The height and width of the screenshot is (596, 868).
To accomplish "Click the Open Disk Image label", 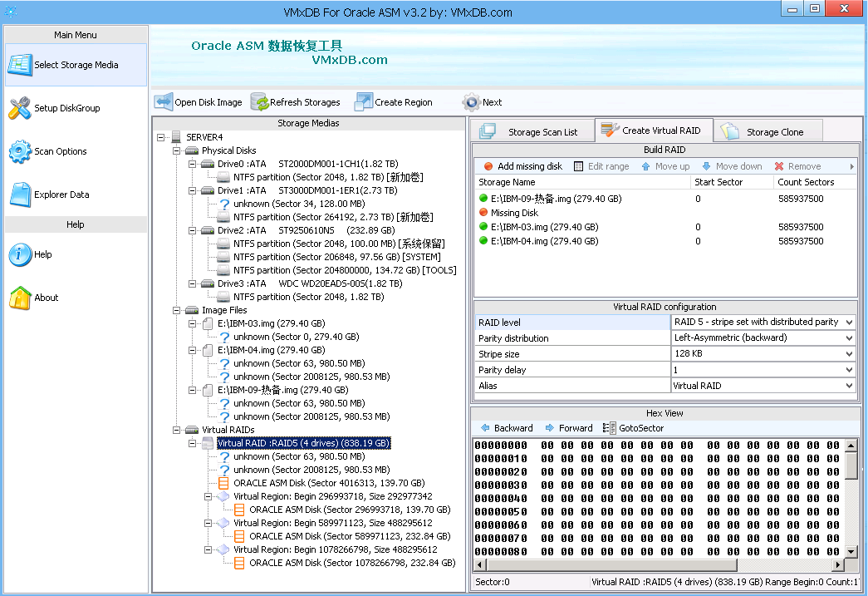I will click(x=208, y=102).
